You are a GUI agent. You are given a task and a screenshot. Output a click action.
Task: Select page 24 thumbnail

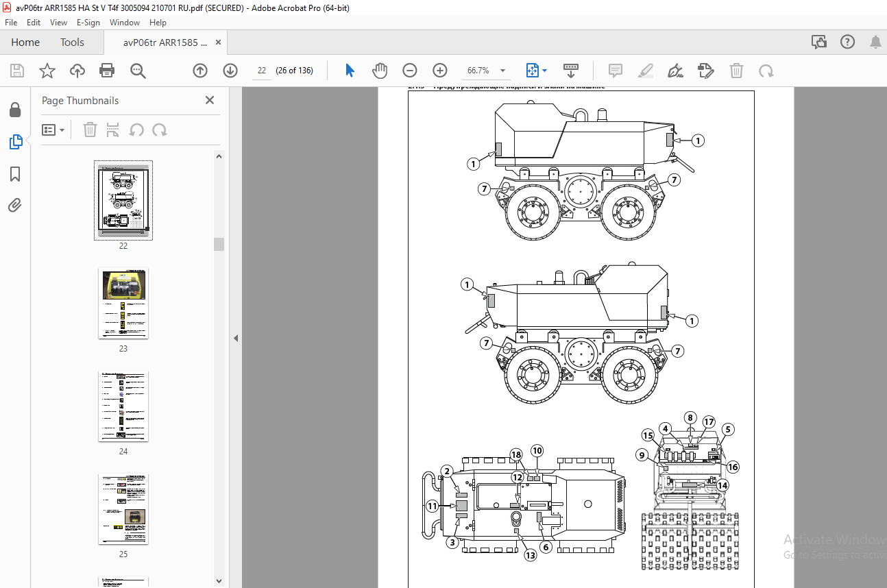coord(123,406)
